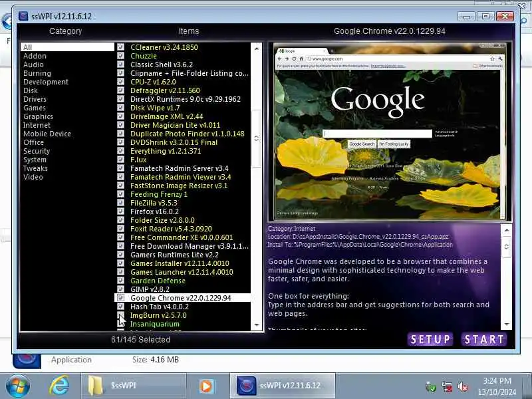Switch to ssWPI v12.11.6.12 taskbar button

(283, 386)
